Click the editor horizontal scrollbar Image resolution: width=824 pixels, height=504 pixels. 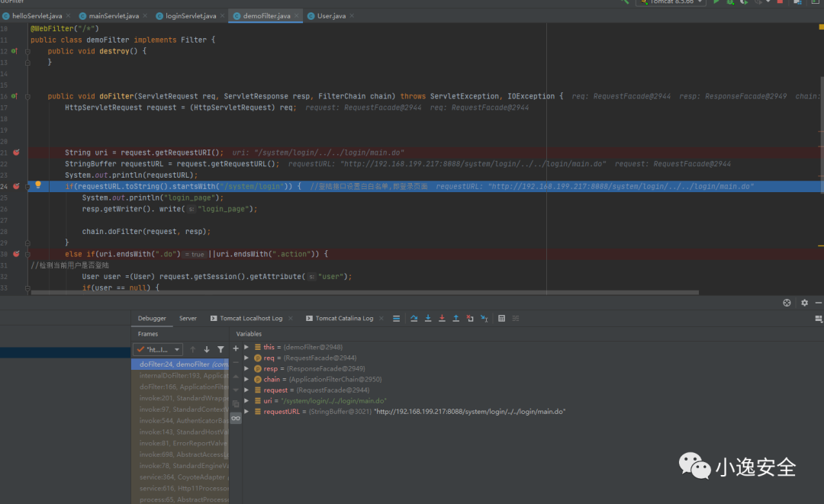coord(365,293)
